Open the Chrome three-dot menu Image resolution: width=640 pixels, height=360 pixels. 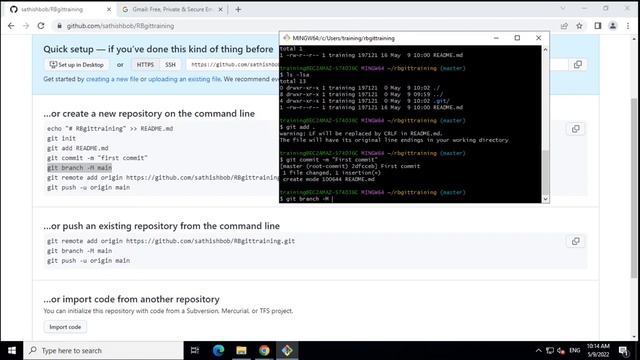(x=628, y=26)
